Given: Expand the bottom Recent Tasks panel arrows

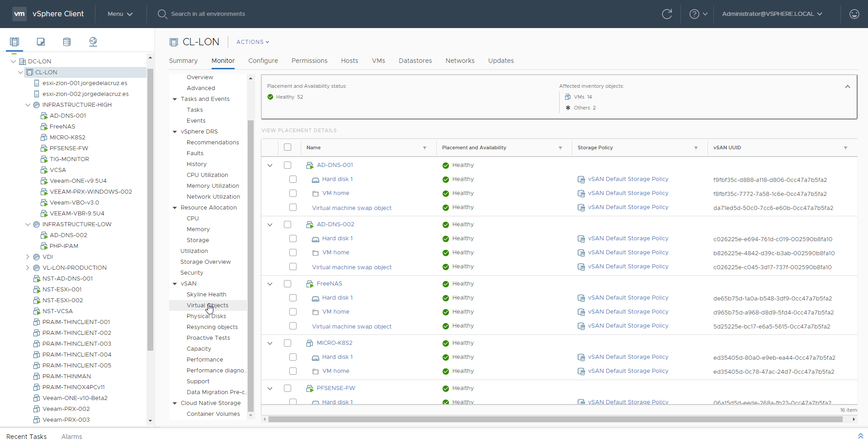Looking at the screenshot, I should [x=860, y=436].
